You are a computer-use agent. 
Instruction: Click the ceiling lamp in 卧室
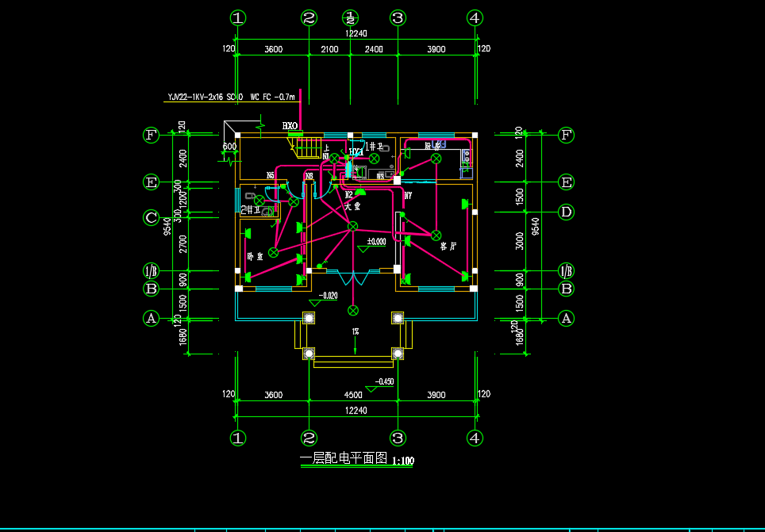(x=274, y=252)
